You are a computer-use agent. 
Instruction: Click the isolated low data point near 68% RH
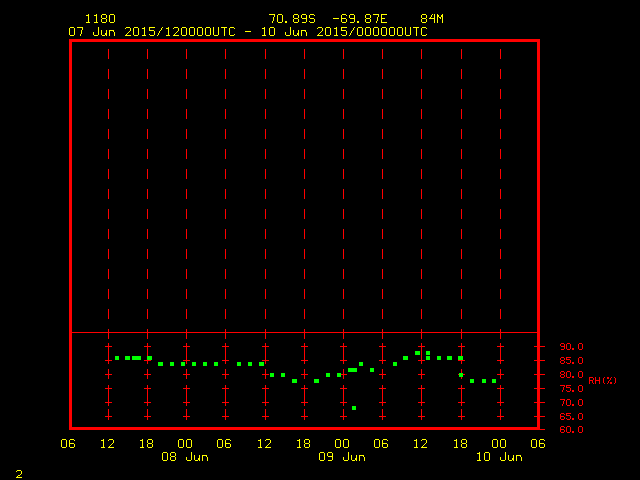click(354, 408)
